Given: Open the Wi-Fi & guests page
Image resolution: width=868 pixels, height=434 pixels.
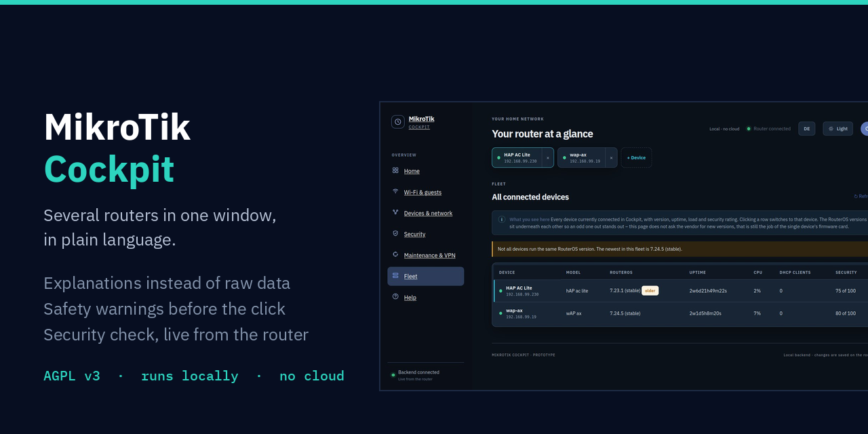Looking at the screenshot, I should (422, 193).
